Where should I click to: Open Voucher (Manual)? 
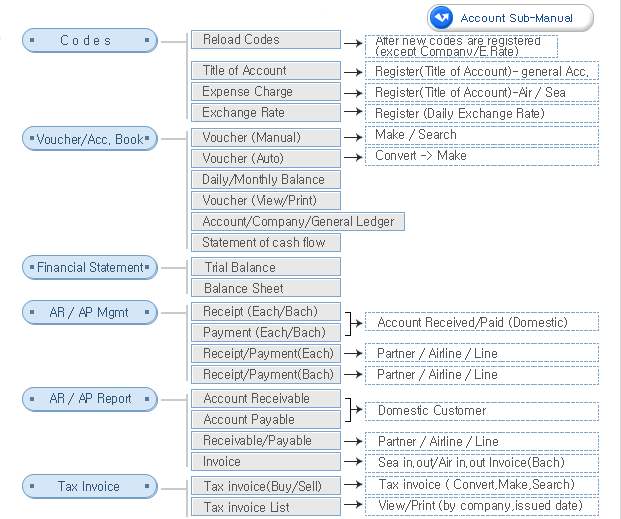265,137
